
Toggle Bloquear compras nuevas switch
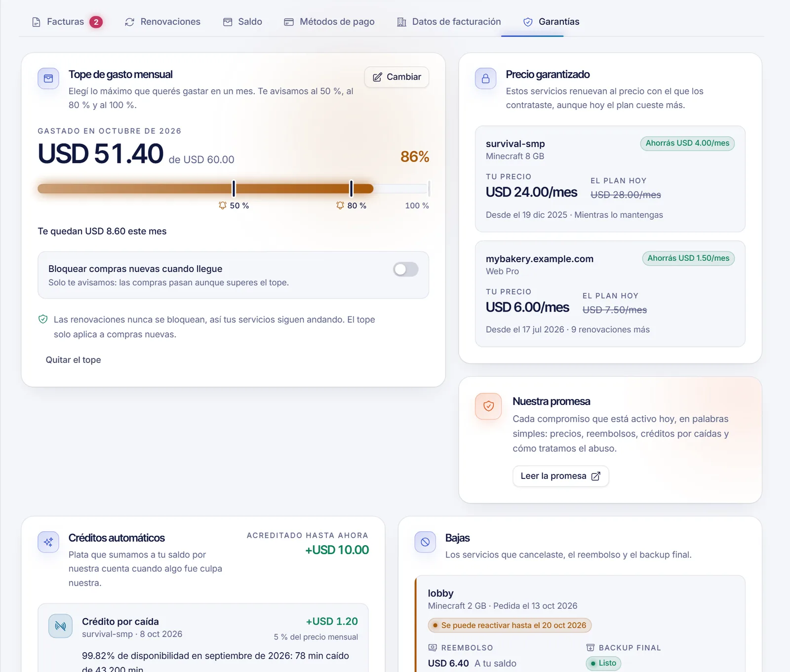(x=406, y=269)
